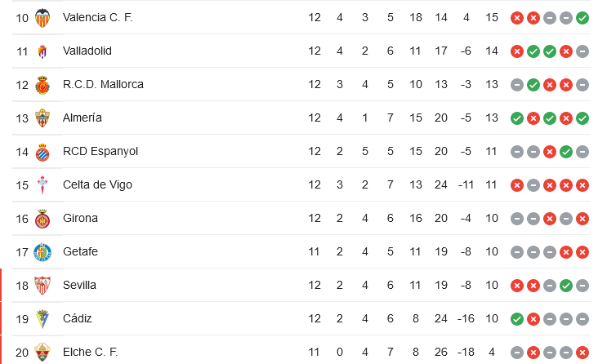
Task: Click the Sevilla club crest
Action: 42,285
